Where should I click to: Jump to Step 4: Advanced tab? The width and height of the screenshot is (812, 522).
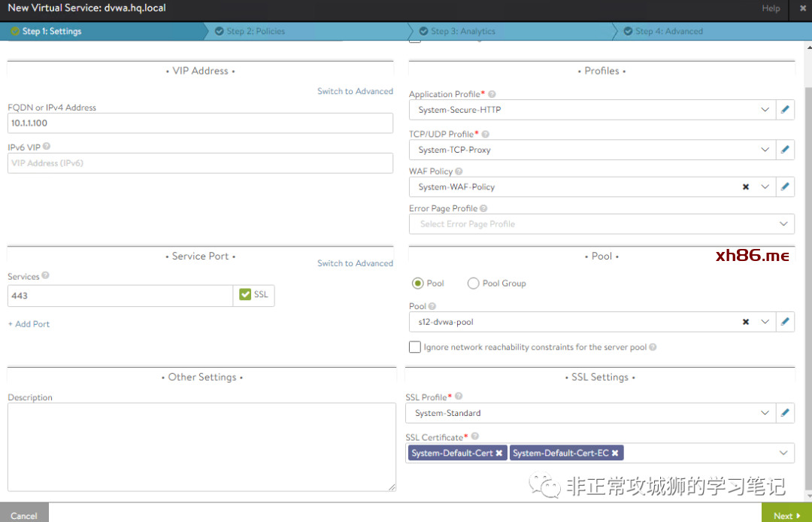tap(668, 32)
